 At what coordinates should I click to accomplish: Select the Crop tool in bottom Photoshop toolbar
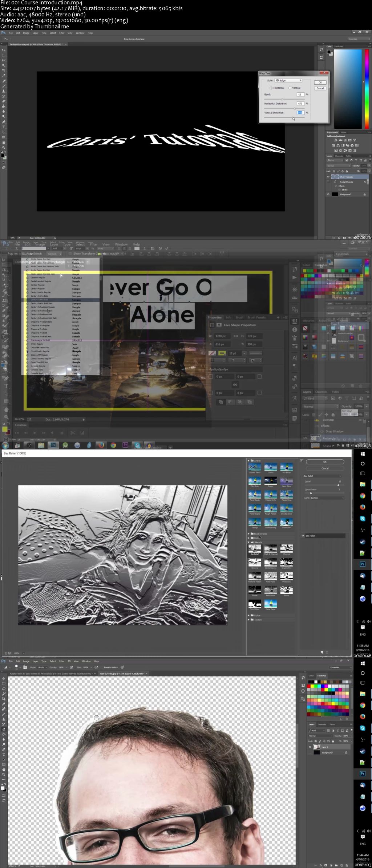tap(4, 699)
